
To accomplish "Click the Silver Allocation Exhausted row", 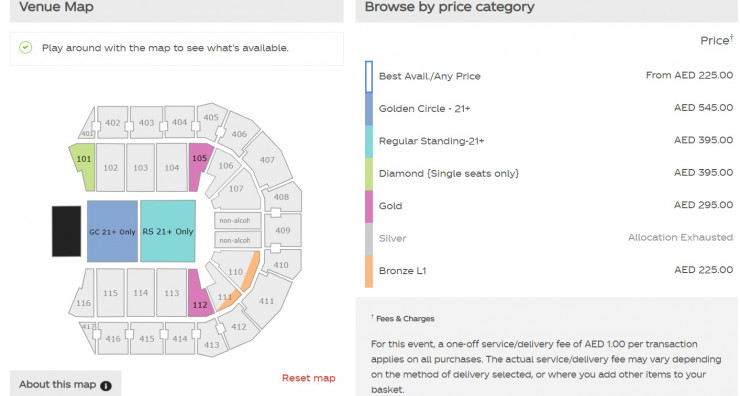I will [x=549, y=238].
